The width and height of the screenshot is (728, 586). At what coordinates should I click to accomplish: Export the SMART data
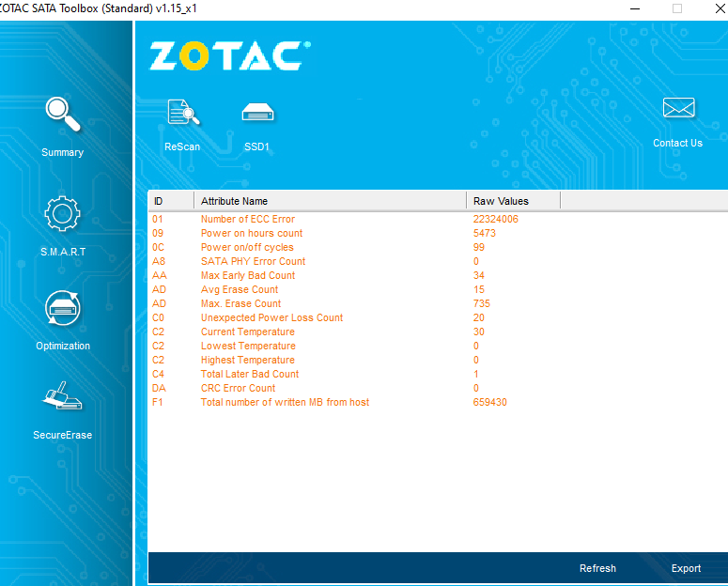pos(686,568)
